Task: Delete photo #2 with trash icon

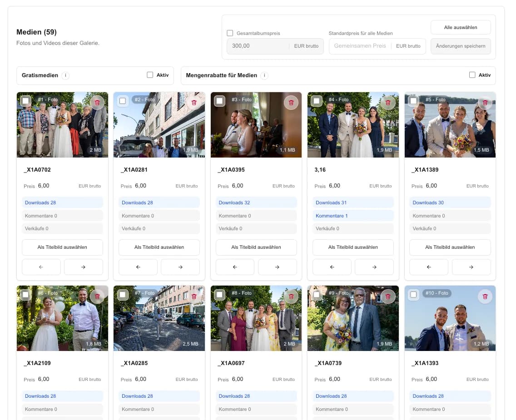Action: click(x=194, y=103)
